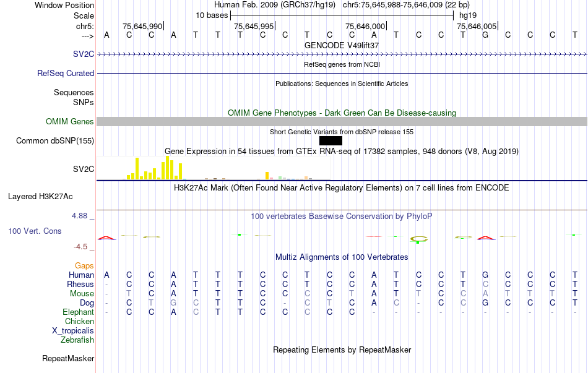The width and height of the screenshot is (588, 373).
Task: Click the chr5: ruler label
Action: 85,26
